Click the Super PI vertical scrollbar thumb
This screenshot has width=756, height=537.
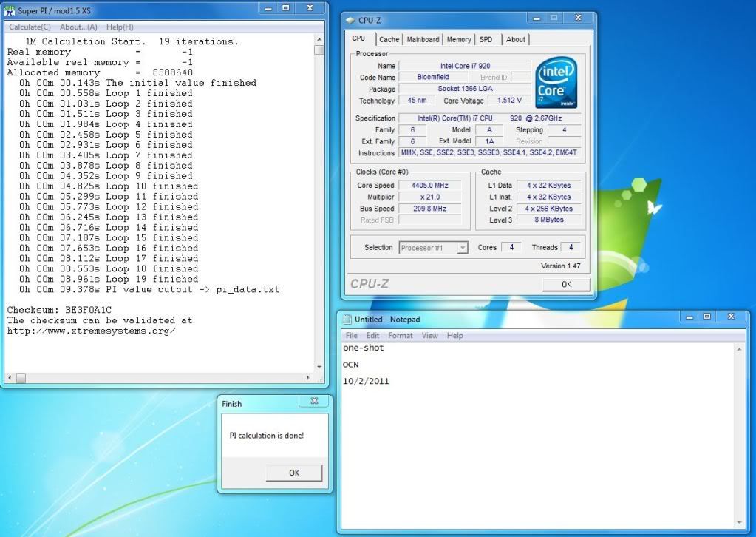319,50
